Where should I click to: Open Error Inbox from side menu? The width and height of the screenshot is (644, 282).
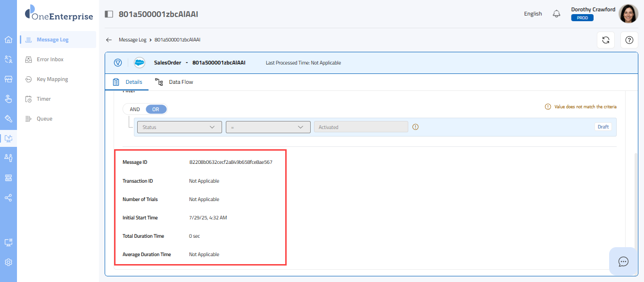click(x=50, y=59)
